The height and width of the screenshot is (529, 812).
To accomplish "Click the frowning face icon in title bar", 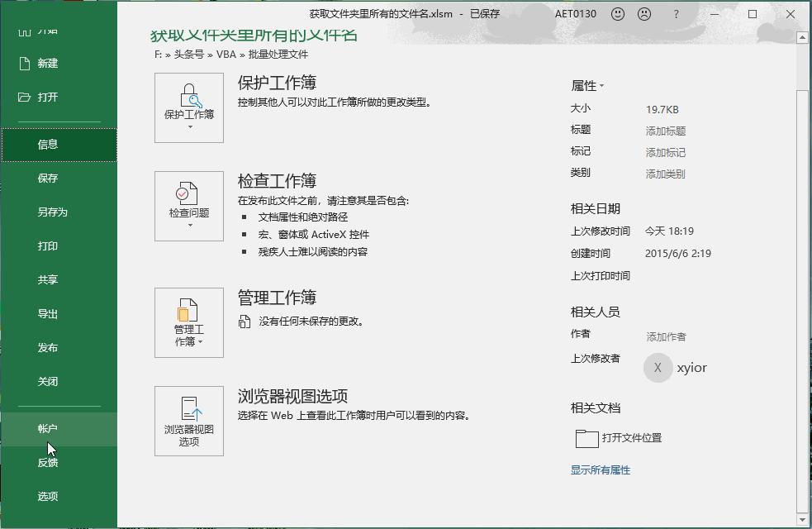I will point(645,14).
